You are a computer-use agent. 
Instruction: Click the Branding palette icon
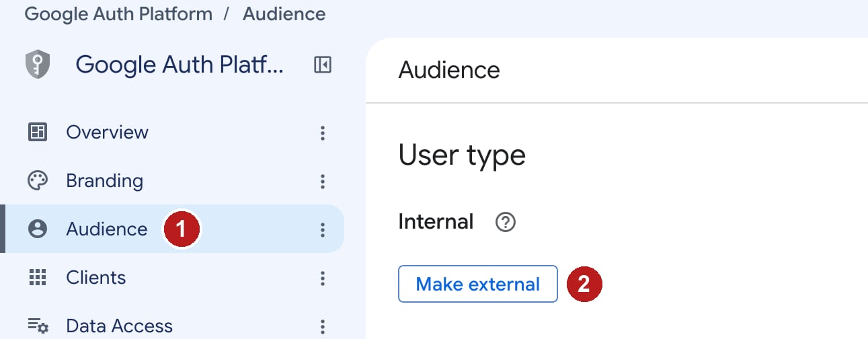[x=38, y=181]
